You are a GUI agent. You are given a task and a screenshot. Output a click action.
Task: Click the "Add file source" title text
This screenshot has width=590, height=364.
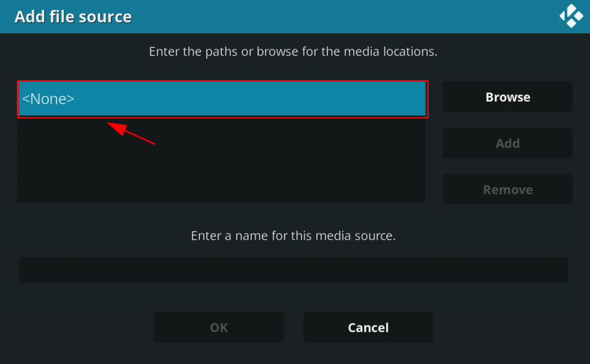coord(73,17)
